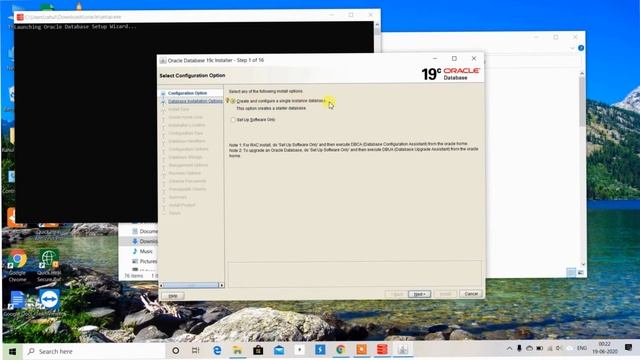Click the Next button in installer

coord(419,294)
